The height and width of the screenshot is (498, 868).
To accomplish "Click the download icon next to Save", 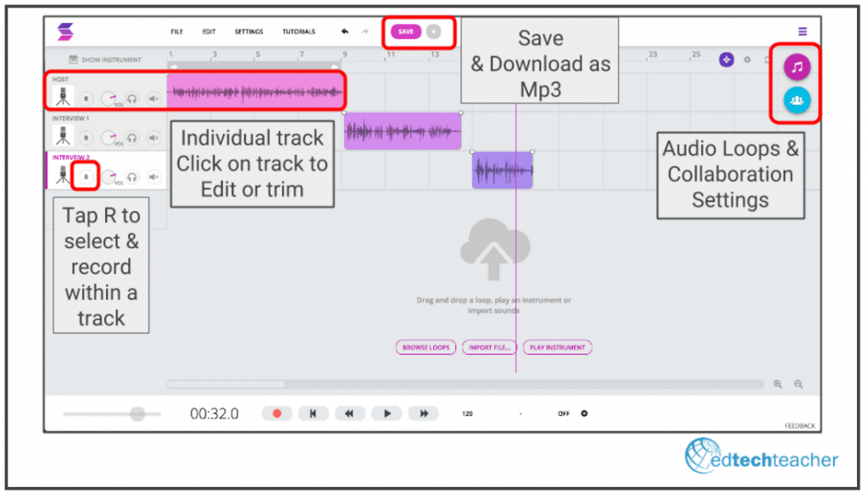I will [x=434, y=31].
